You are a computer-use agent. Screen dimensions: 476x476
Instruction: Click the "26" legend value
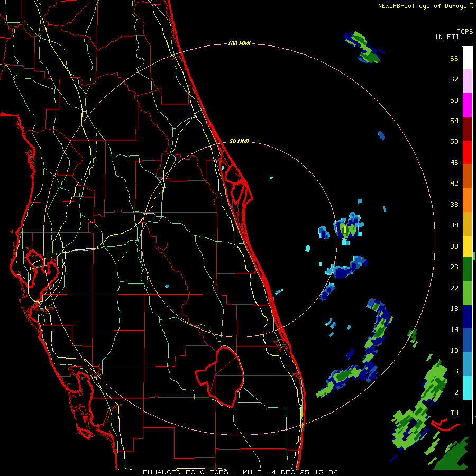tap(454, 268)
